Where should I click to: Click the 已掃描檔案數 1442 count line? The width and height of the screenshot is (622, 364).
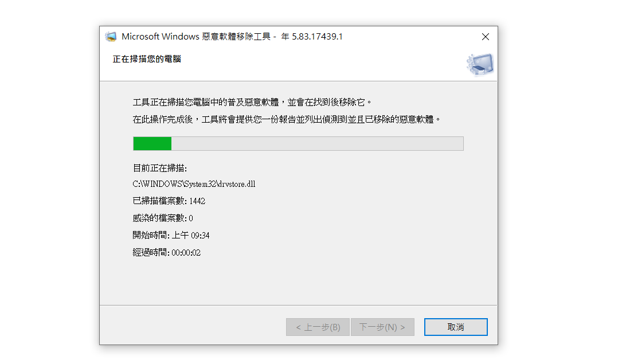point(169,201)
